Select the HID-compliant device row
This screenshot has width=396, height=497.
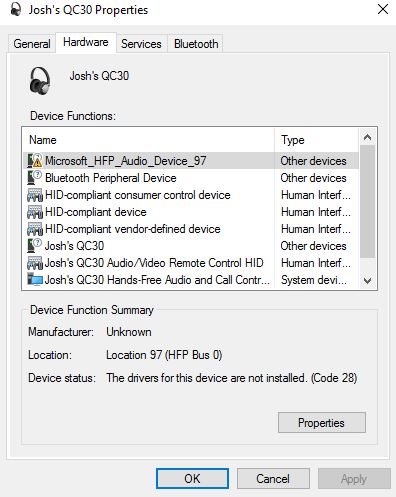pos(191,212)
